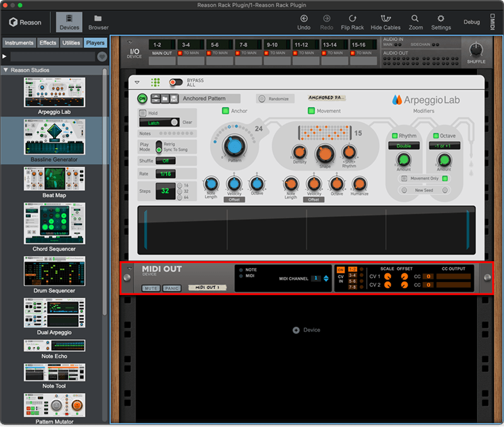504x427 pixels.
Task: Toggle the Rhythm modifier on/off
Action: point(395,136)
